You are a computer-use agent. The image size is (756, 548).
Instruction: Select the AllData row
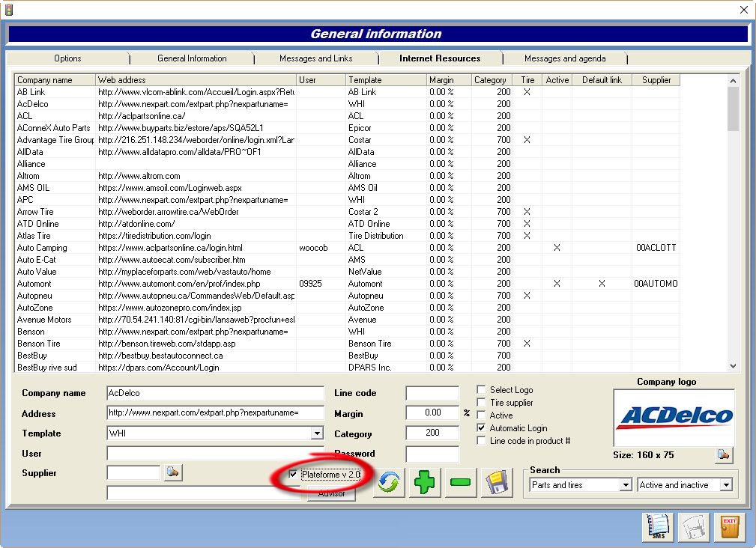(347, 152)
